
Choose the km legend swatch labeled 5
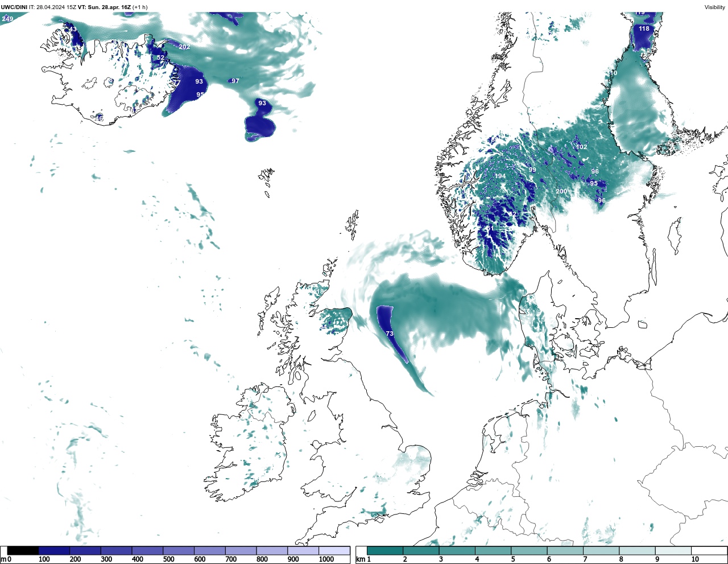529,550
